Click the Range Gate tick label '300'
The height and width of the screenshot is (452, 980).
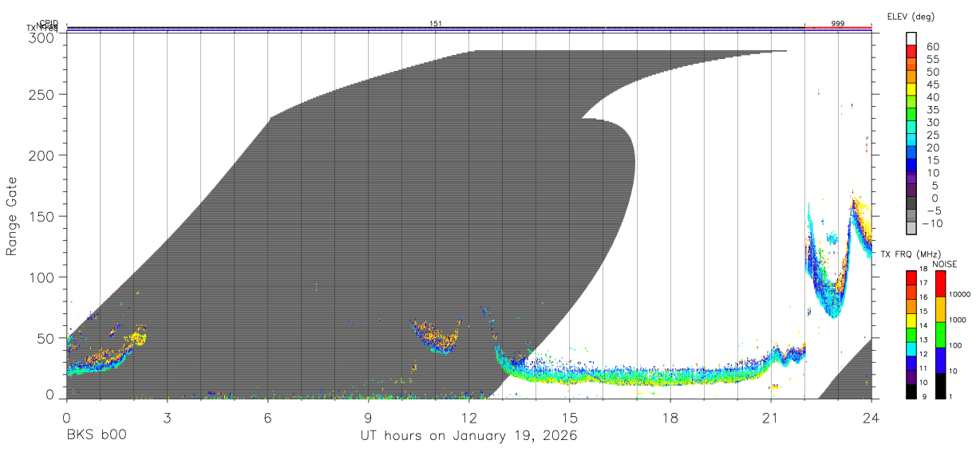point(41,37)
